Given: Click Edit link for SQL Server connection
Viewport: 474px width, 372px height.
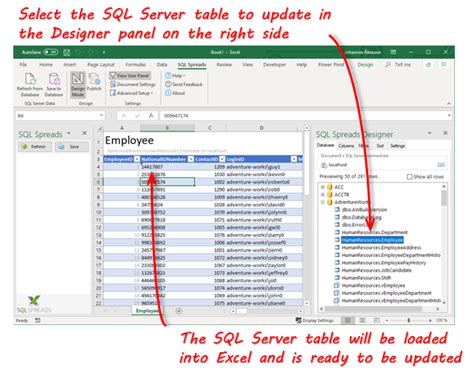Looking at the screenshot, I should tap(441, 165).
